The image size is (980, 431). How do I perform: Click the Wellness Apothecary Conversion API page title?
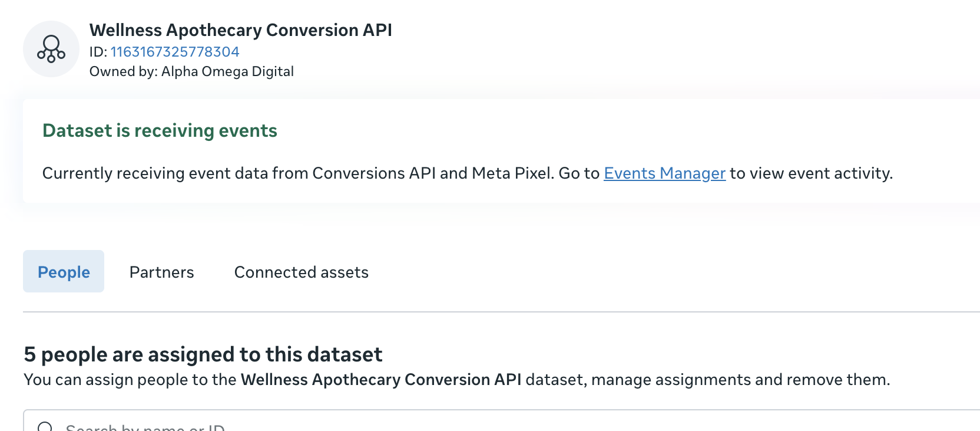[240, 30]
